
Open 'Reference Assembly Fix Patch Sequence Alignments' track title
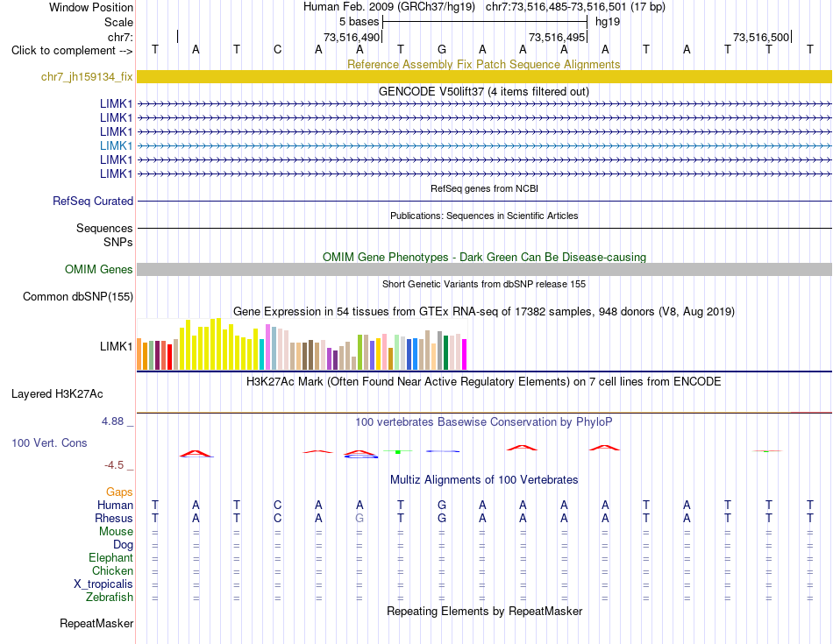(484, 64)
